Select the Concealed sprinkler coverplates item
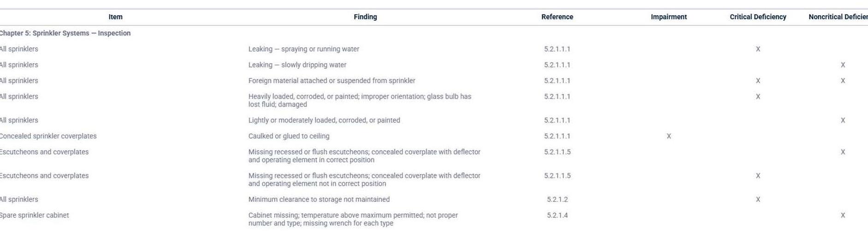The height and width of the screenshot is (242, 868). pyautogui.click(x=48, y=136)
